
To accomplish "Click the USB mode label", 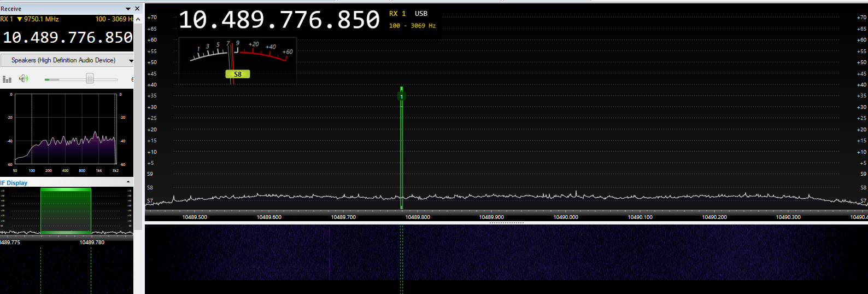I will point(421,14).
